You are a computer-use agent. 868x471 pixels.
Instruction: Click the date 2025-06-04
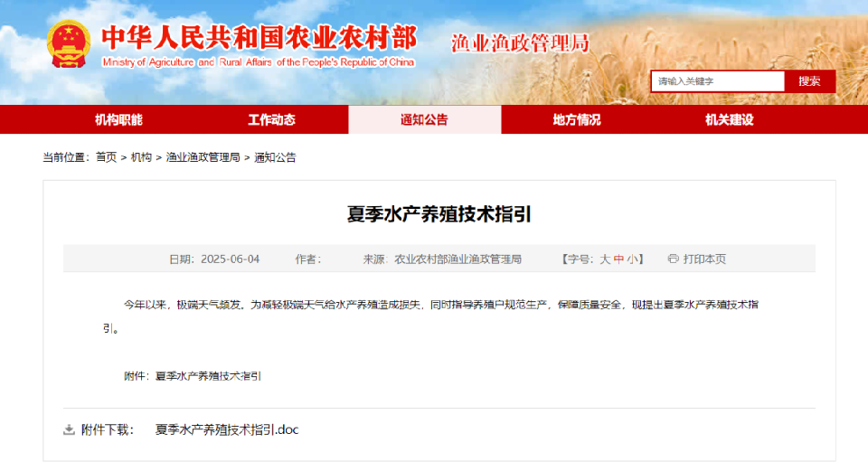click(231, 259)
